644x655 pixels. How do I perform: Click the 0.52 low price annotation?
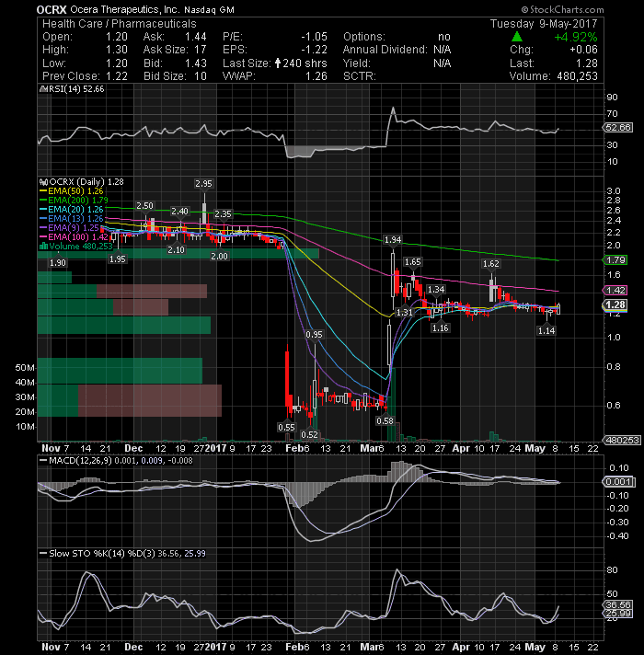point(309,434)
